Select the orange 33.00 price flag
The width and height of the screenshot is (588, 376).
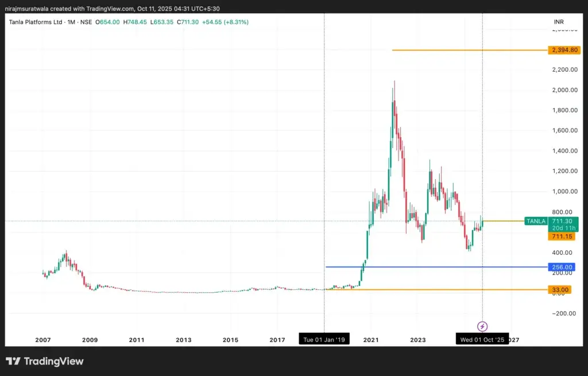[559, 289]
